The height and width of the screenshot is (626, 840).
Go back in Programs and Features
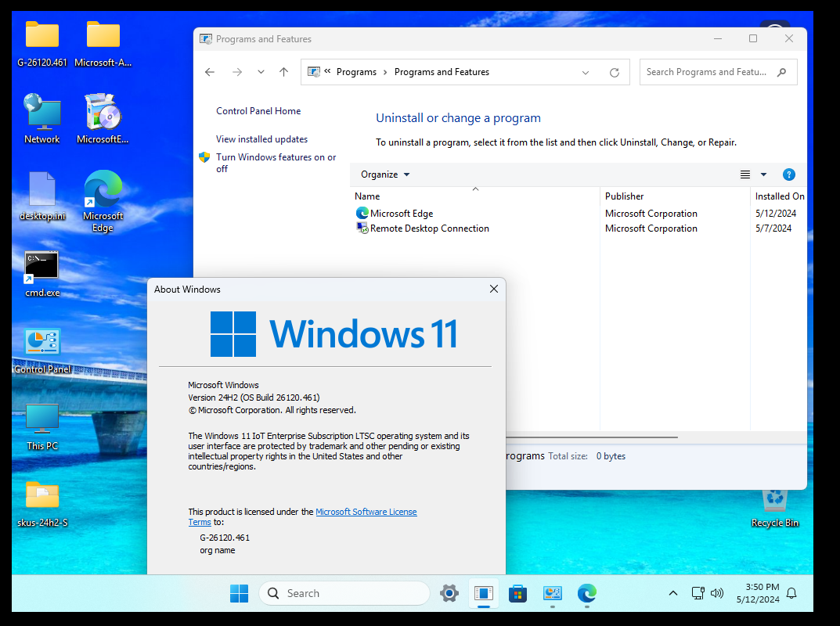[210, 72]
